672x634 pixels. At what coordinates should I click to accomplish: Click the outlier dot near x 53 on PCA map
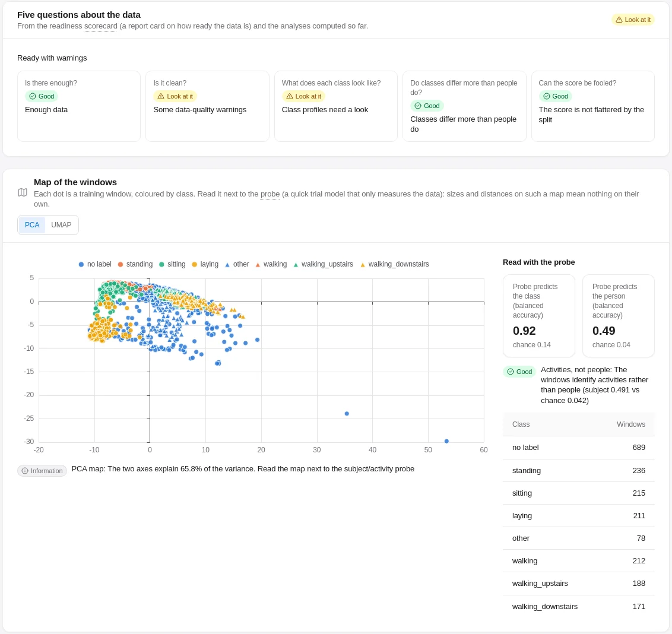click(446, 441)
